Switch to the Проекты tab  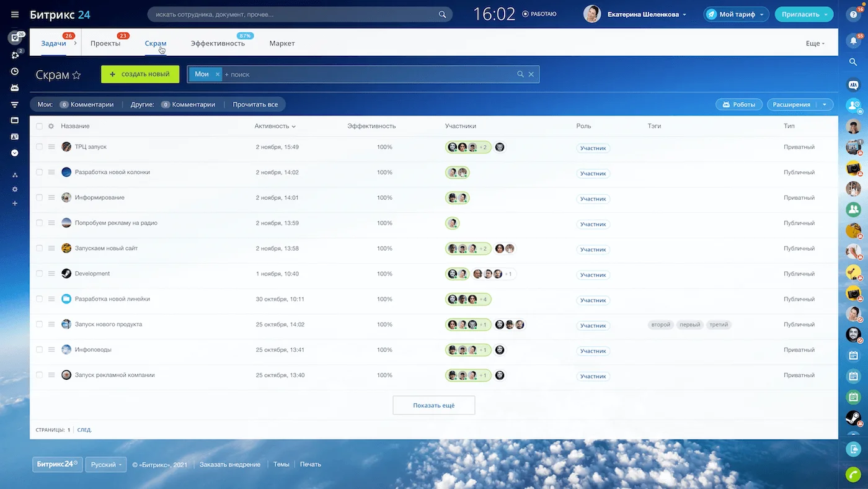[x=105, y=43]
